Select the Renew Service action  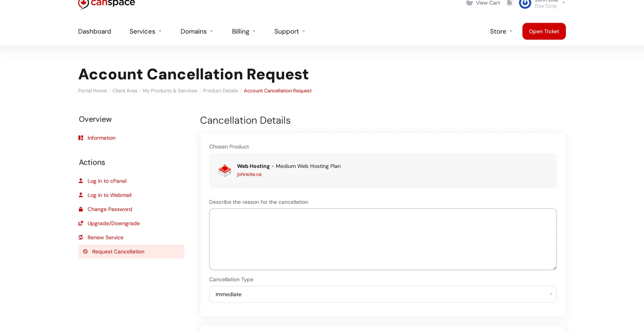(x=105, y=237)
